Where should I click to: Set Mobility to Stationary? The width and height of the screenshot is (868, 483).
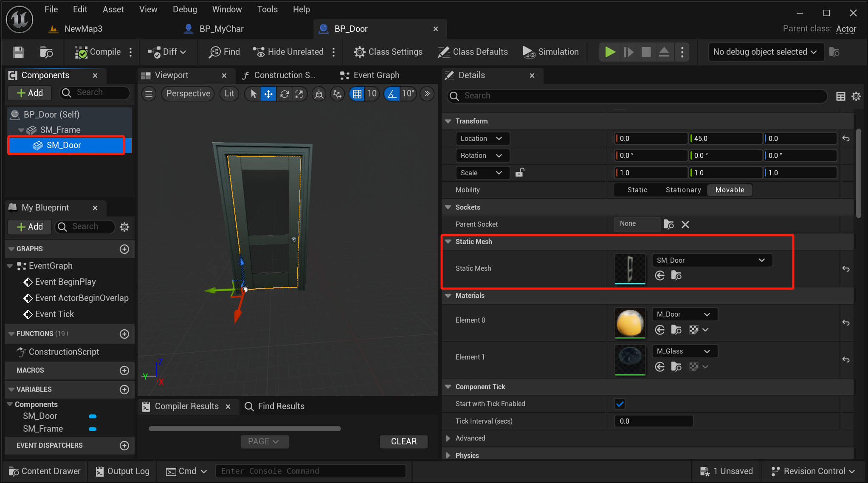683,190
